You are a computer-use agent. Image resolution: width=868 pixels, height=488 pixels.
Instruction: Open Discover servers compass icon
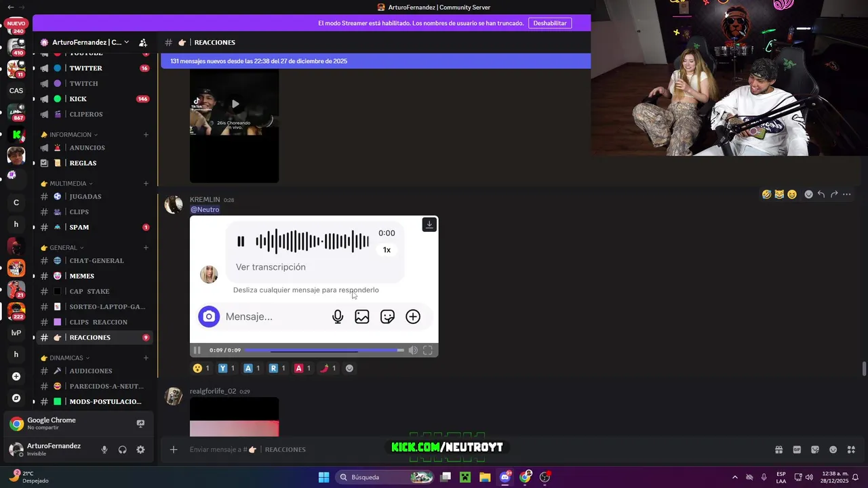point(16,398)
